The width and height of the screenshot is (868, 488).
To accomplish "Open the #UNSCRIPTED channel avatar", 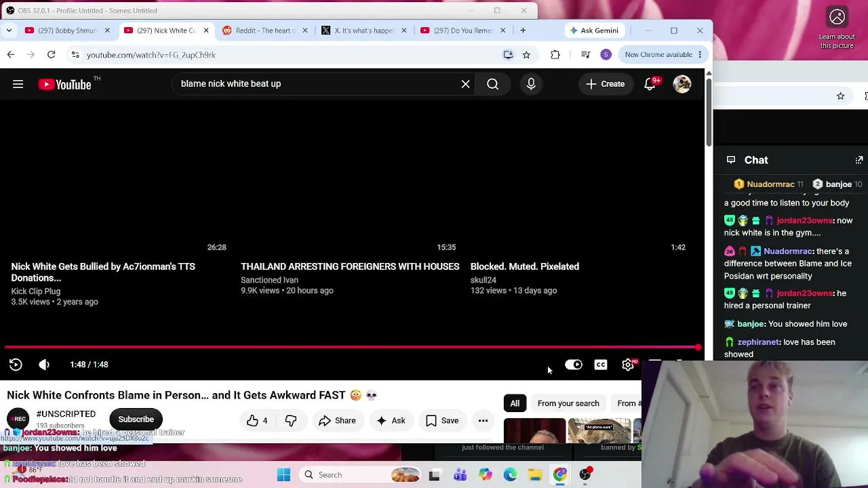I will click(x=18, y=419).
